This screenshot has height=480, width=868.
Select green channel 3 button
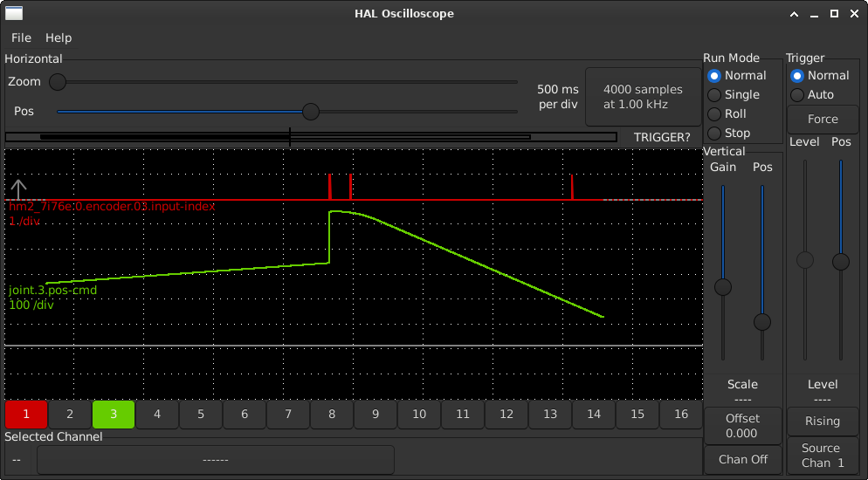click(x=114, y=415)
